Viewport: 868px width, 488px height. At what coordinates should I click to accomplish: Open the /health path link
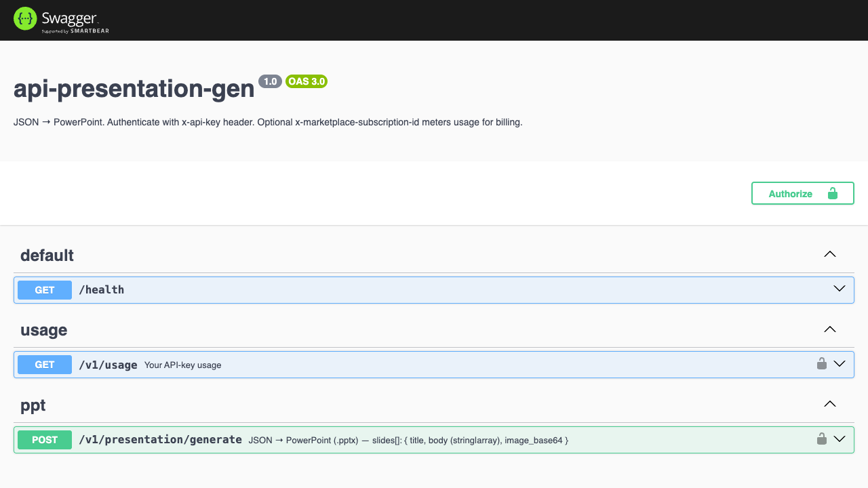pyautogui.click(x=102, y=290)
